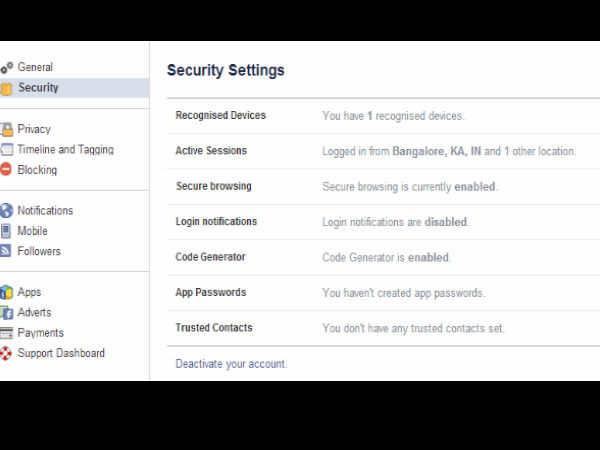
Task: Expand the Login notifications setting
Action: coord(216,222)
